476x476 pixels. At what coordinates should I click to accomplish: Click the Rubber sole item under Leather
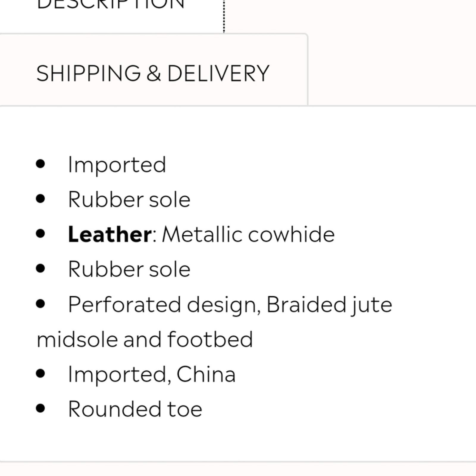pyautogui.click(x=129, y=269)
